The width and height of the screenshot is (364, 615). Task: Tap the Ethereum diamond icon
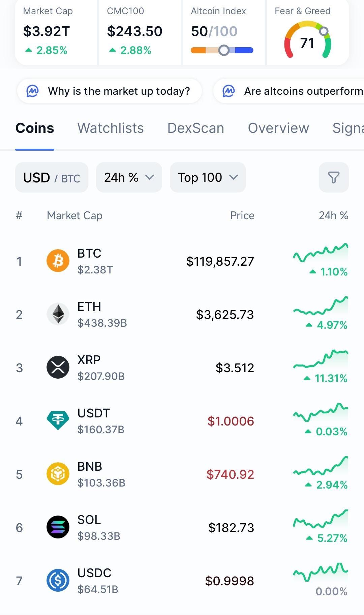[58, 314]
